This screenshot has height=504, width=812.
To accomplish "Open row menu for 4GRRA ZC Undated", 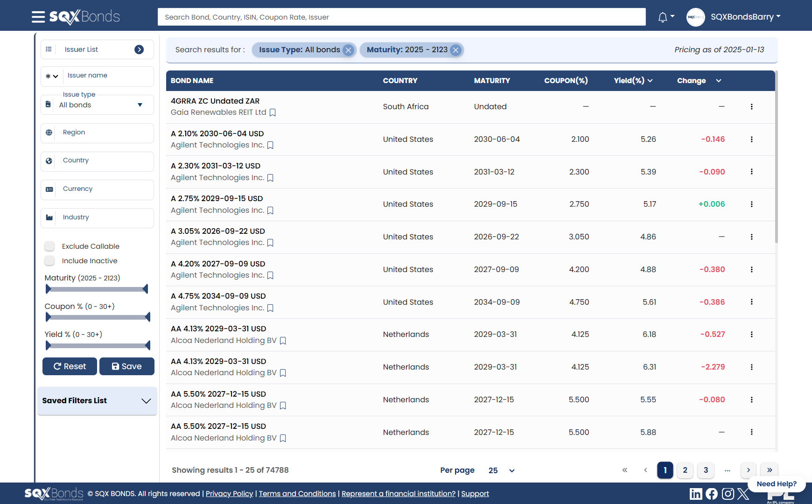I will (x=751, y=106).
